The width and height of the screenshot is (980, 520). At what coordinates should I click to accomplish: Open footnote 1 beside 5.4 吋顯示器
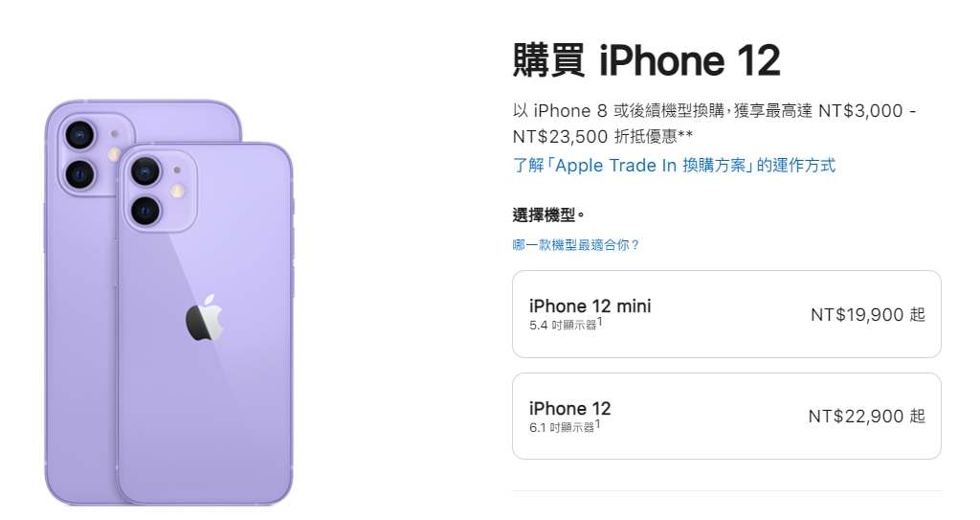[599, 321]
